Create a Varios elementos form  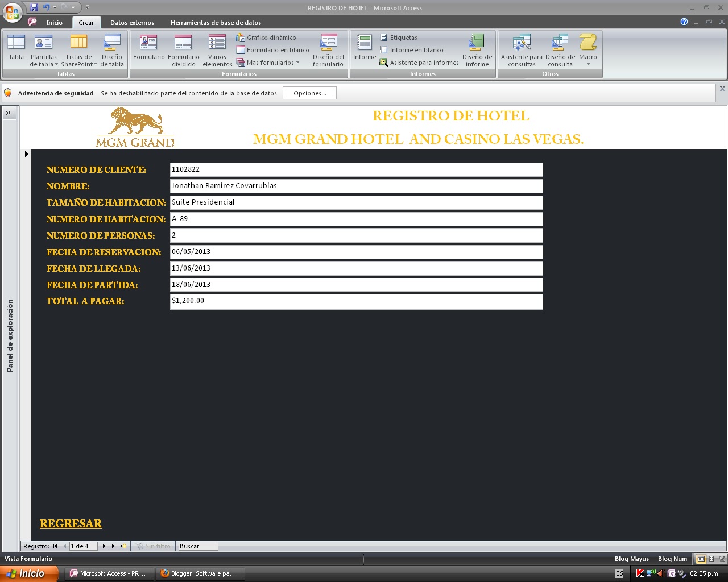pos(217,50)
